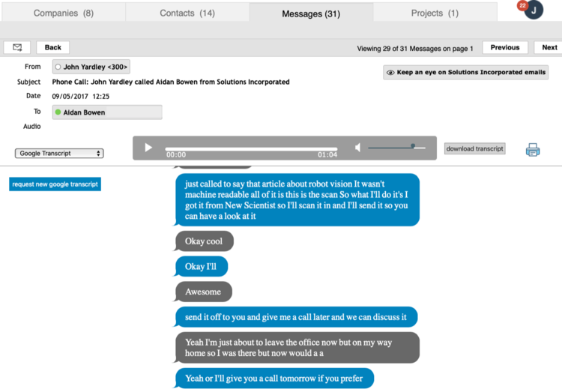Screen dimensions: 562x392
Task: Play the phone call audio recording
Action: click(148, 148)
